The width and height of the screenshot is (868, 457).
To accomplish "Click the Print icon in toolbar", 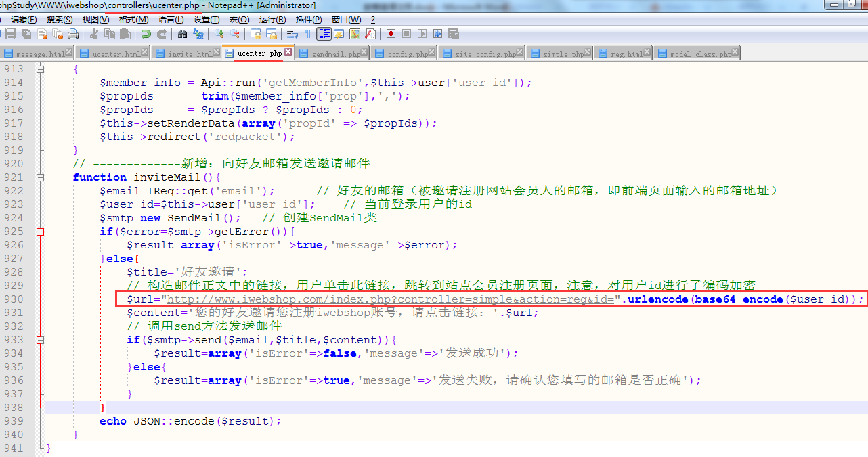I will 72,34.
